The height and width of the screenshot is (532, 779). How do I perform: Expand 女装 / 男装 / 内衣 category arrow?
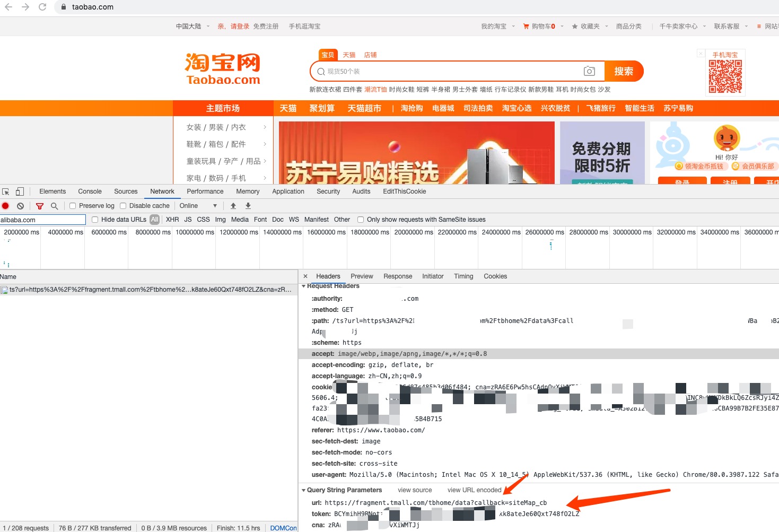pyautogui.click(x=265, y=127)
